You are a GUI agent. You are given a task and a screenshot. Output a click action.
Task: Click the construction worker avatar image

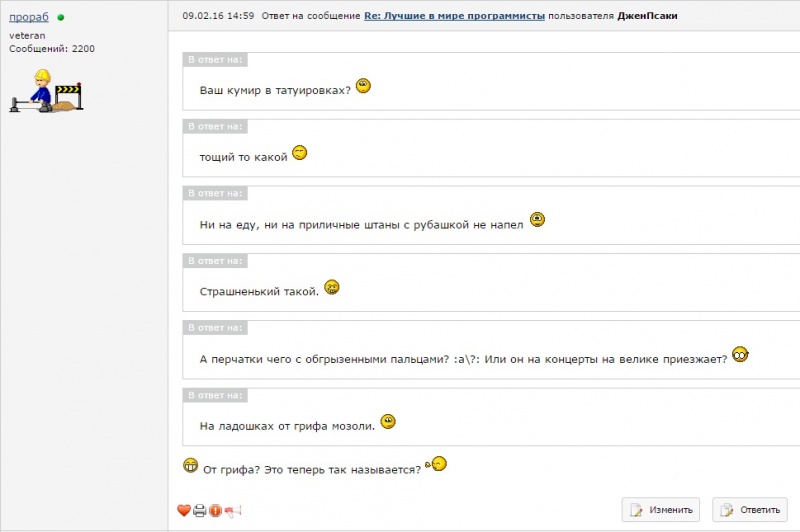[45, 92]
